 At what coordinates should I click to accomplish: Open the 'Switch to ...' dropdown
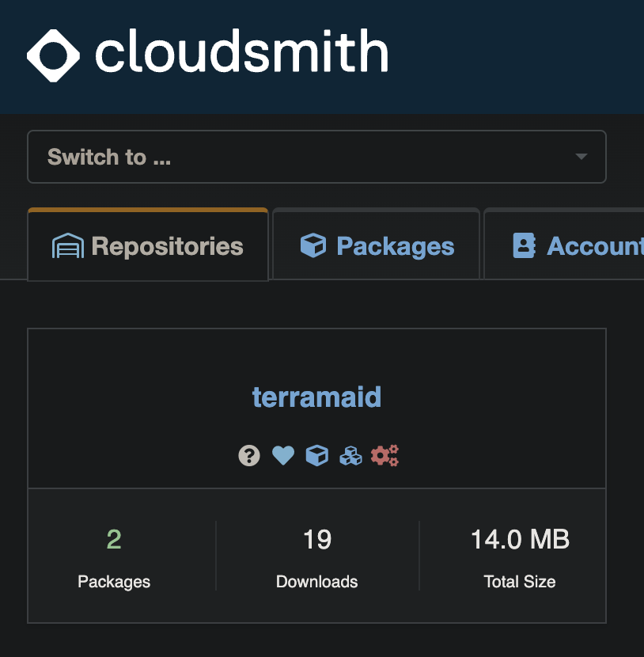pyautogui.click(x=316, y=157)
